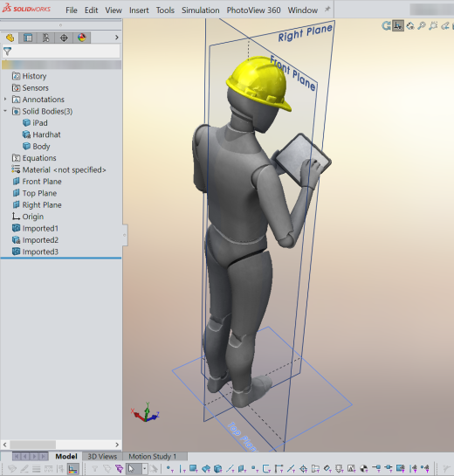Switch to the PropertyManager tab icon

click(x=28, y=38)
